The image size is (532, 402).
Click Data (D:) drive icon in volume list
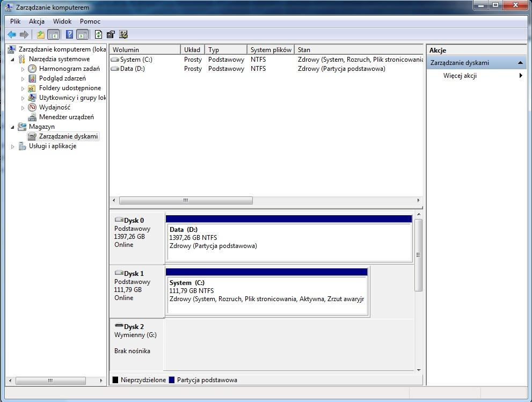pos(115,69)
